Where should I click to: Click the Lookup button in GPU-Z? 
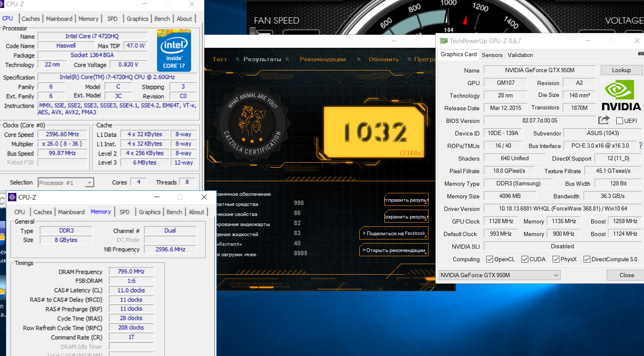[621, 70]
